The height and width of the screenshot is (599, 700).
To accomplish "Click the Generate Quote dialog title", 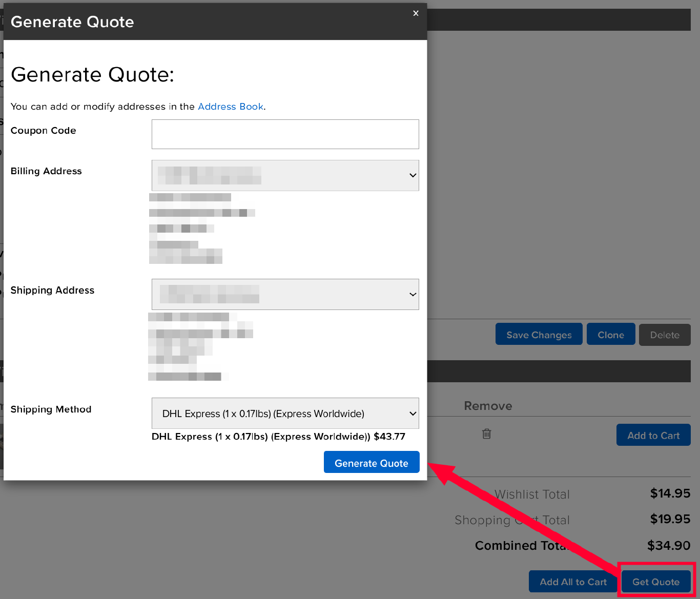I will click(72, 22).
